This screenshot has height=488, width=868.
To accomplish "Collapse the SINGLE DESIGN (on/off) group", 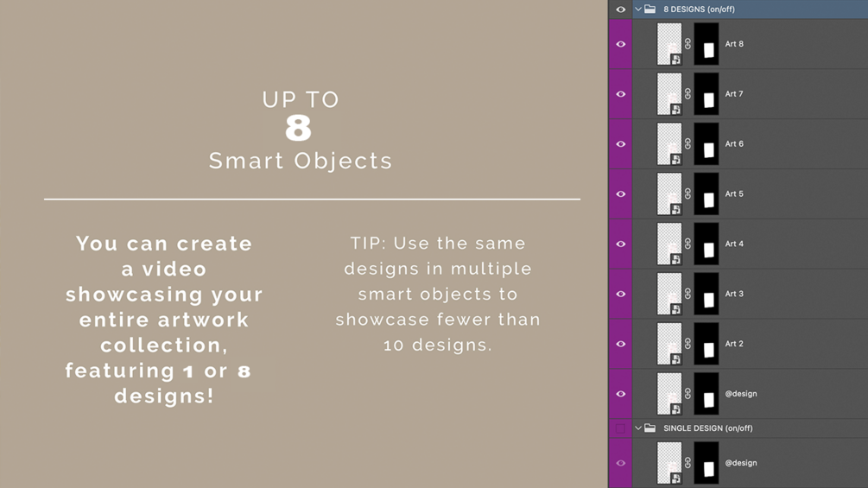I will tap(638, 428).
